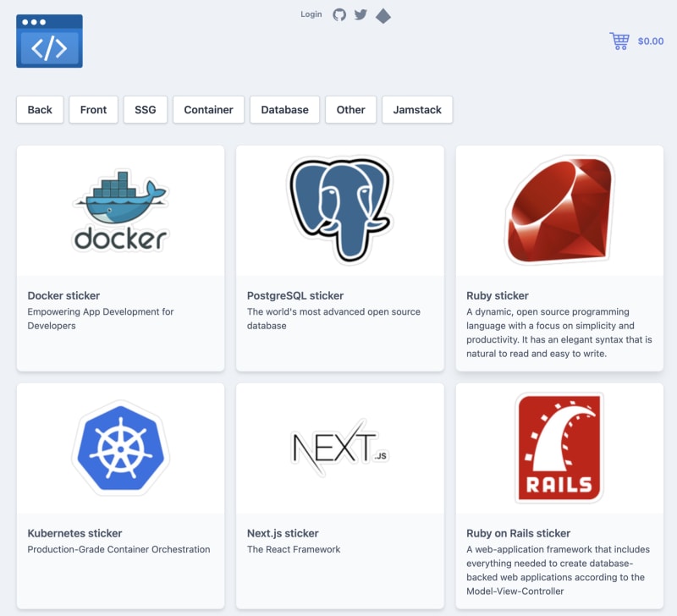Click the Kubernetes wheel logo image
The image size is (677, 616).
point(120,448)
